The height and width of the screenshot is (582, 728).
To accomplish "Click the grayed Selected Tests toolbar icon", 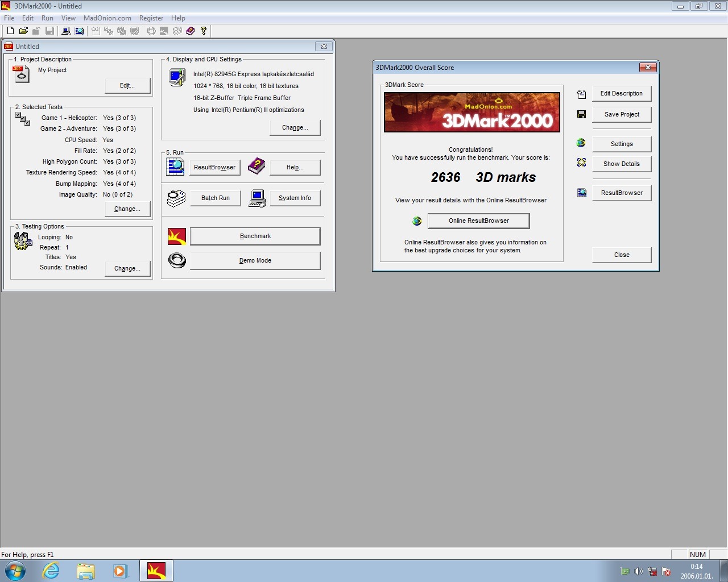I will 109,31.
